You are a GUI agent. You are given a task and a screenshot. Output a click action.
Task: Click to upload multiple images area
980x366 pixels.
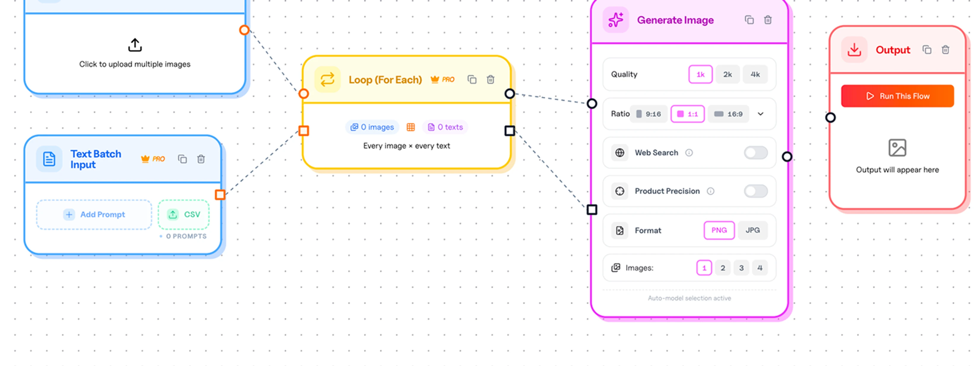coord(135,54)
